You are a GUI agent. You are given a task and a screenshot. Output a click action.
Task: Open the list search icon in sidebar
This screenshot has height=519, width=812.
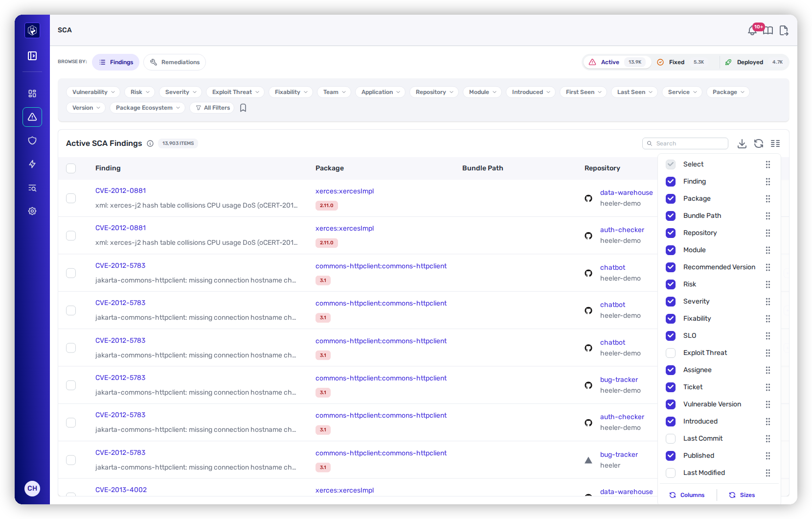[32, 188]
